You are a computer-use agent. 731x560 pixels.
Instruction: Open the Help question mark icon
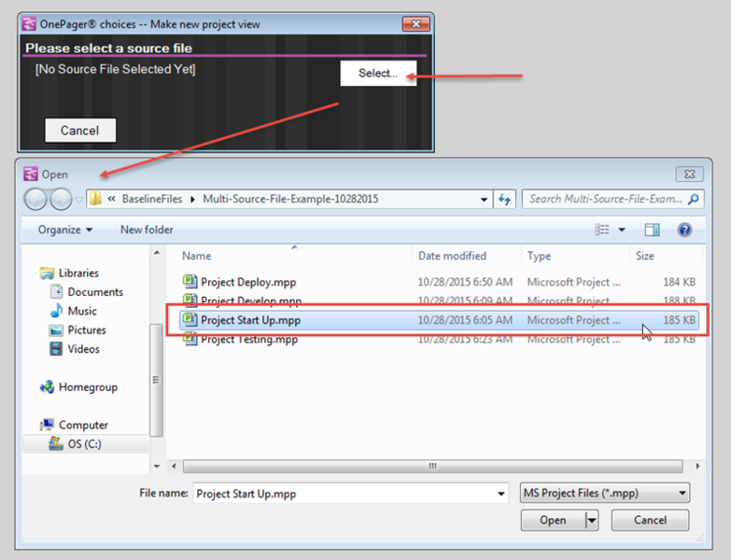[684, 230]
